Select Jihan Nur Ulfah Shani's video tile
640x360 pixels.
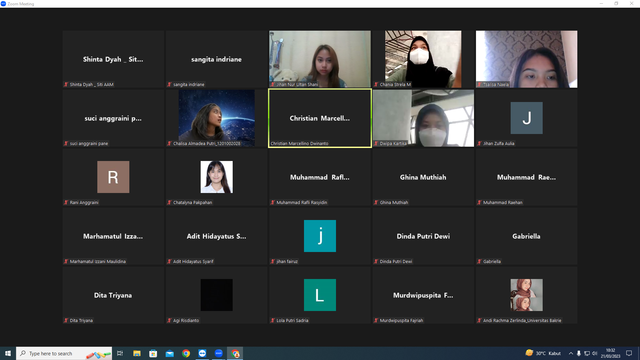320,59
